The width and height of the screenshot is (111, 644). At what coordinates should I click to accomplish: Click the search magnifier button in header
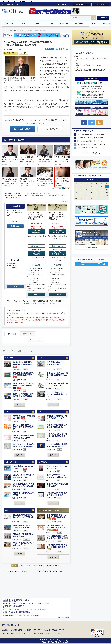94,17
